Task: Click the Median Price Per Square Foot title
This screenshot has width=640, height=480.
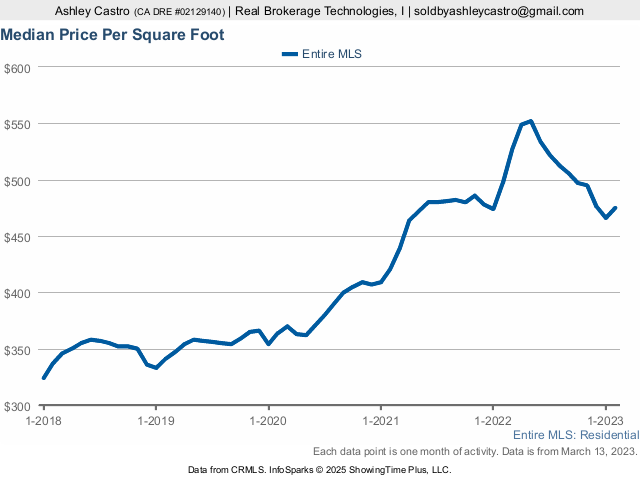Action: coord(112,35)
